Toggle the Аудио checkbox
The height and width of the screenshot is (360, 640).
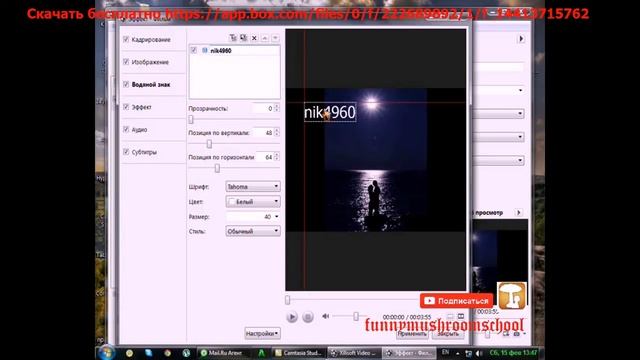coord(126,129)
